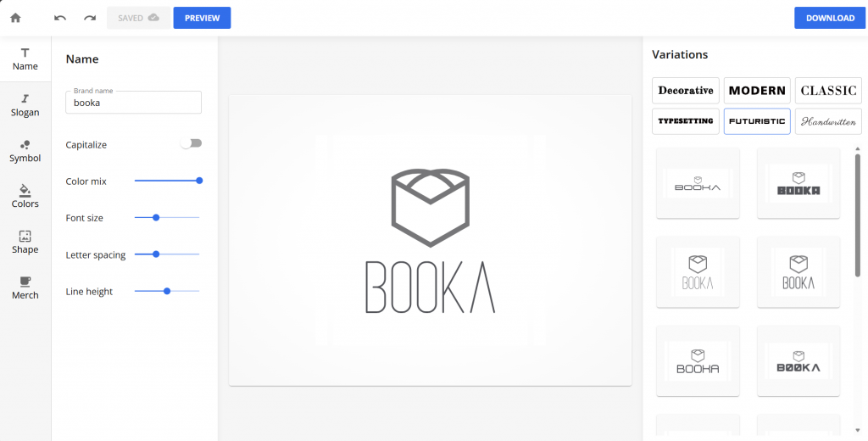Open the Shape sidebar section
This screenshot has height=441, width=868.
tap(25, 243)
